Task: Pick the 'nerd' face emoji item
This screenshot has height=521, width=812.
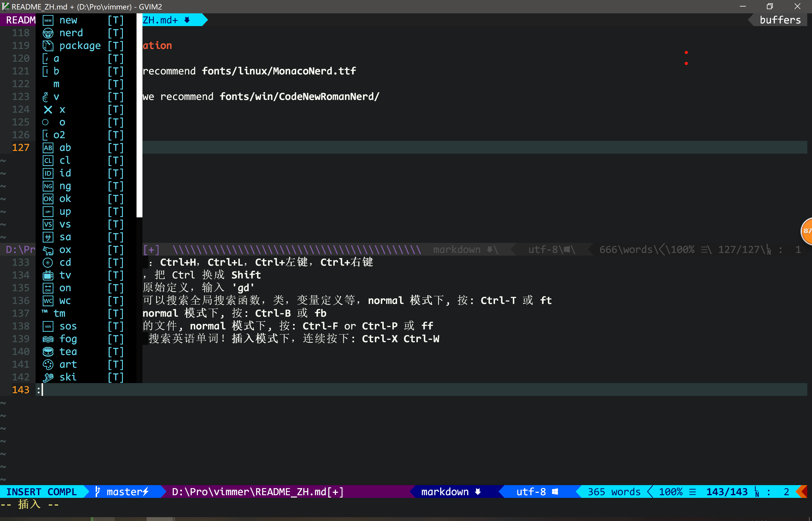Action: [86, 33]
